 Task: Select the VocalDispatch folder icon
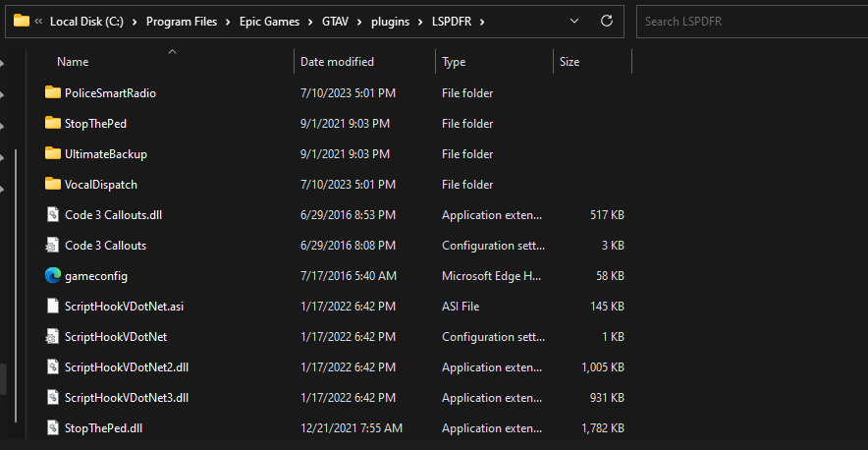[53, 185]
